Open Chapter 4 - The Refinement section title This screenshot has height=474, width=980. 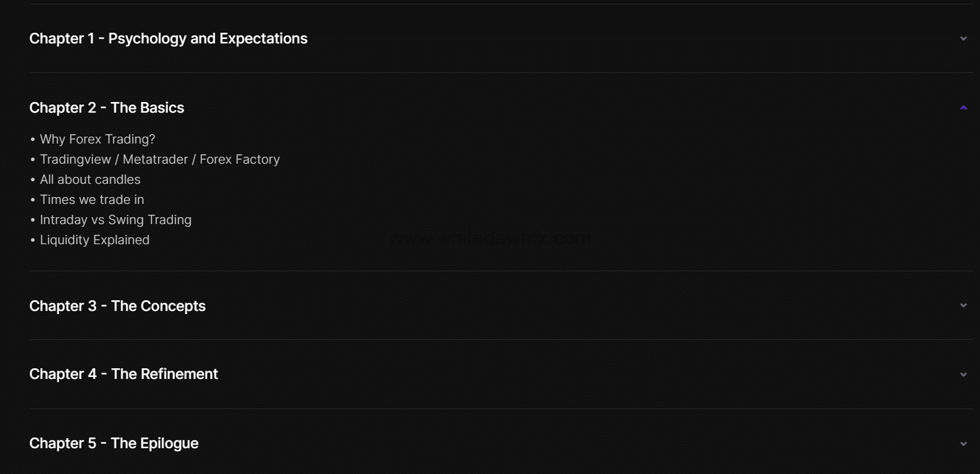123,374
